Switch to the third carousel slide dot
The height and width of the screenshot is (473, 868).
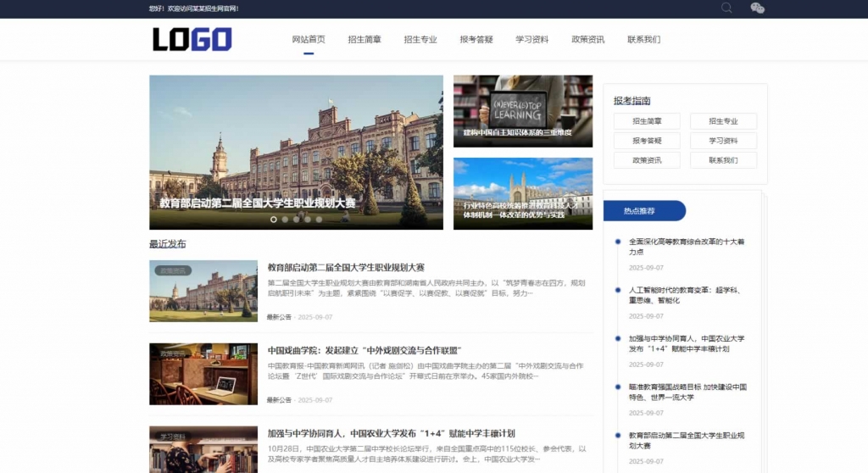click(x=297, y=220)
